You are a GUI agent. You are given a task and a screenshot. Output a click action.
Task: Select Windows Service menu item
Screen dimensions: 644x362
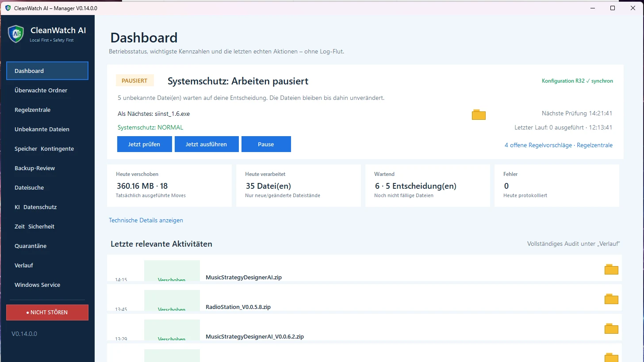click(47, 285)
